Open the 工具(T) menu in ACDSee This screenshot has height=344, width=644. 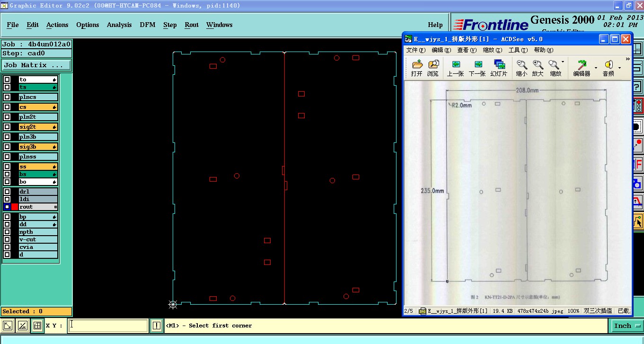[x=518, y=50]
